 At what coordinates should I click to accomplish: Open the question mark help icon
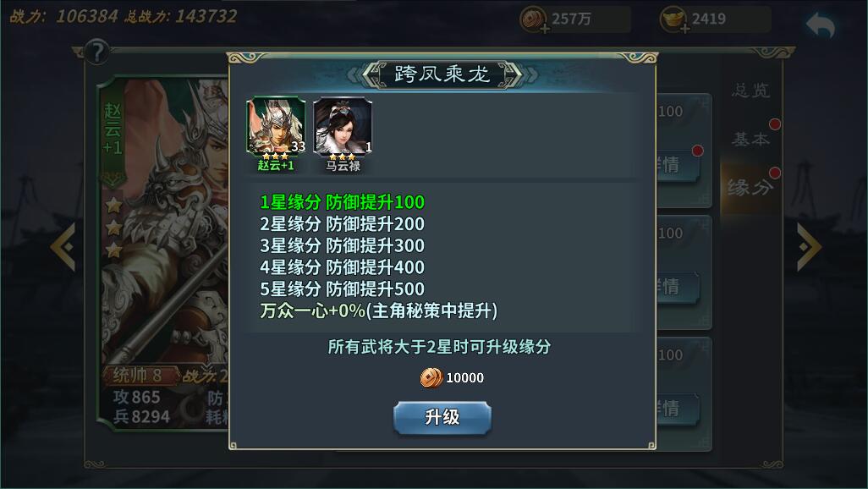point(98,52)
